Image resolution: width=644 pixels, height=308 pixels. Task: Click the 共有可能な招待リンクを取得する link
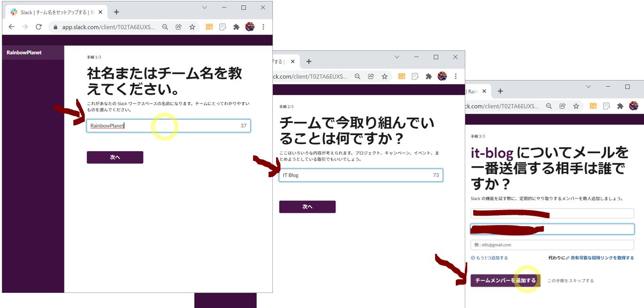(x=602, y=258)
